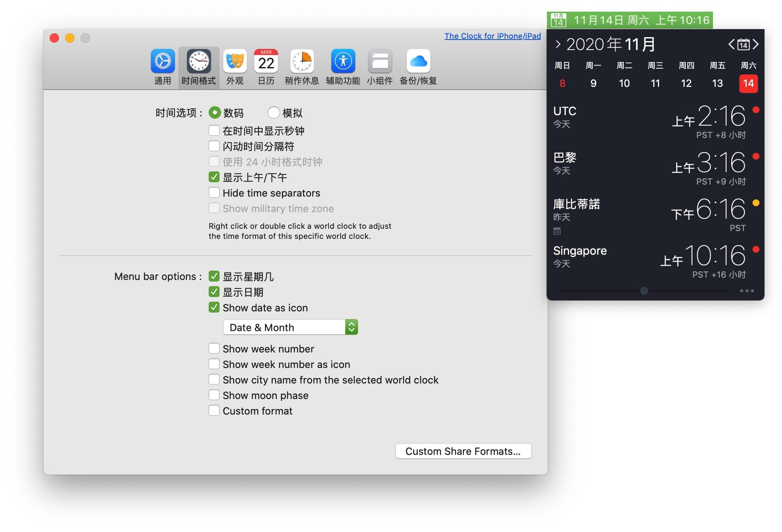Open the 备份/恢复 iCloud backup icon
Image resolution: width=782 pixels, height=532 pixels.
418,61
